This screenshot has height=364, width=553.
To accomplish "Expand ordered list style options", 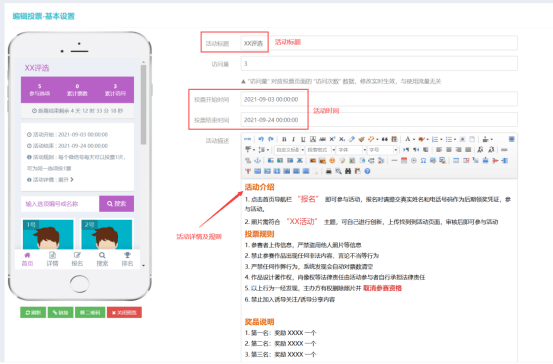I will pyautogui.click(x=441, y=139).
